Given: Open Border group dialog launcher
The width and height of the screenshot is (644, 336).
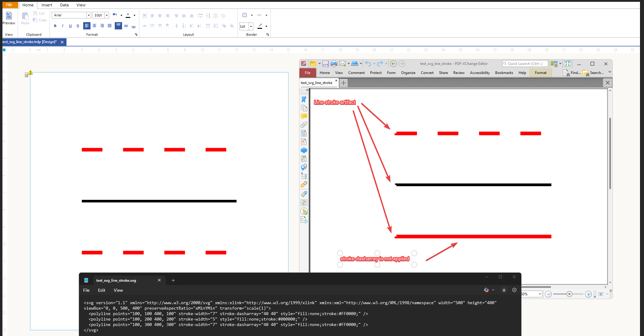Looking at the screenshot, I should (267, 35).
